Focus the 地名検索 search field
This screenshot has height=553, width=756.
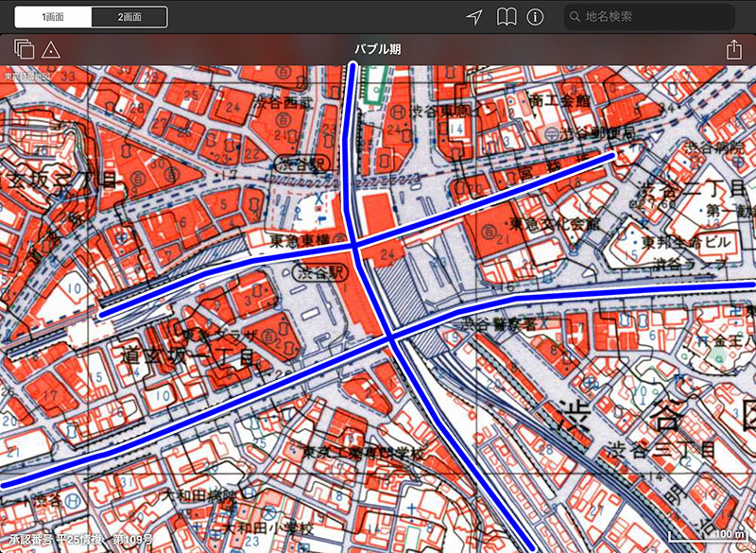[x=649, y=17]
